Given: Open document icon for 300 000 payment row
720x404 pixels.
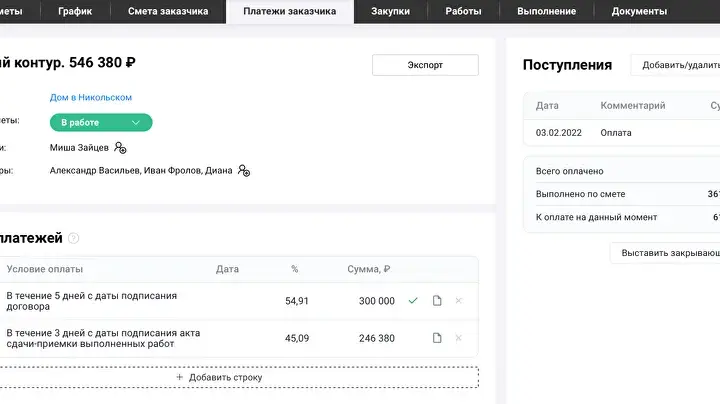Looking at the screenshot, I should tap(437, 301).
